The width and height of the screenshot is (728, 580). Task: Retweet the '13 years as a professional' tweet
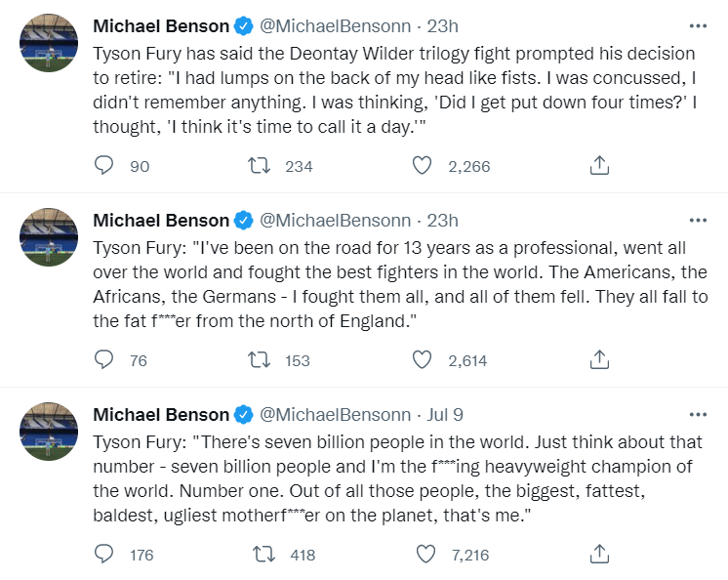(x=260, y=360)
